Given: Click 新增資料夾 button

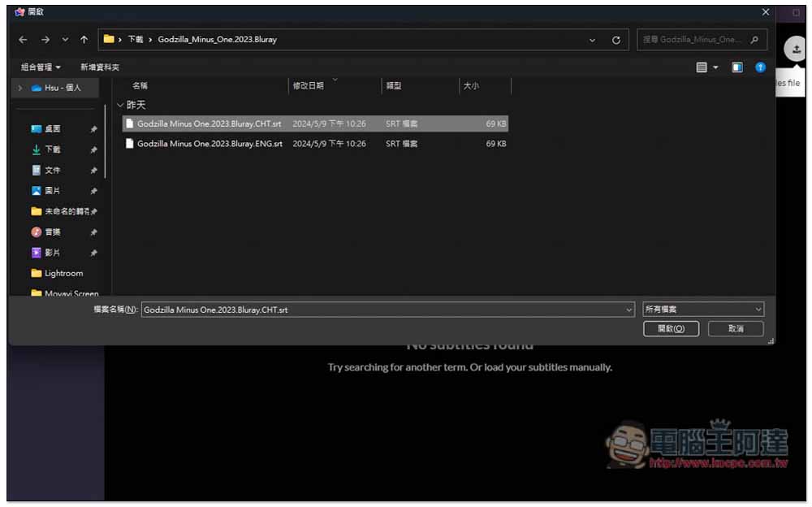Looking at the screenshot, I should click(99, 67).
